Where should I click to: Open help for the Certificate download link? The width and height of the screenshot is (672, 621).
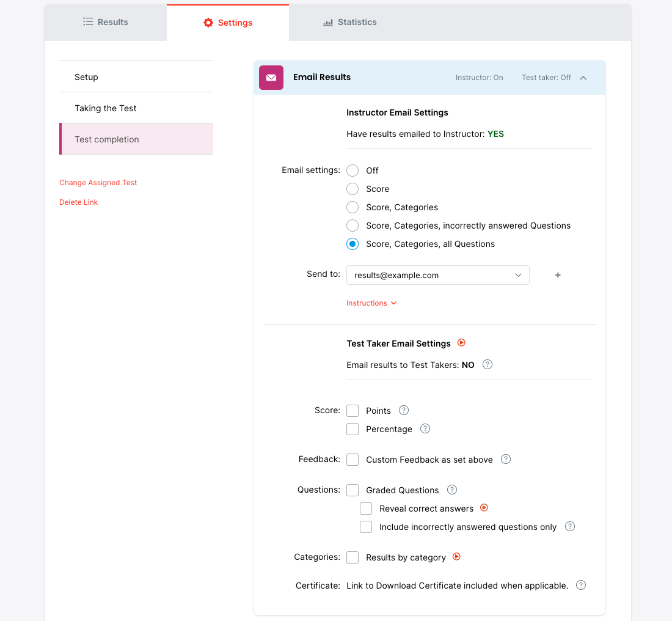(581, 585)
